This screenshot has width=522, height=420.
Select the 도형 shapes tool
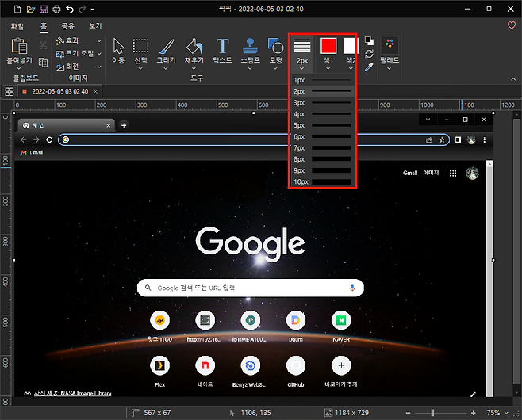(x=275, y=51)
